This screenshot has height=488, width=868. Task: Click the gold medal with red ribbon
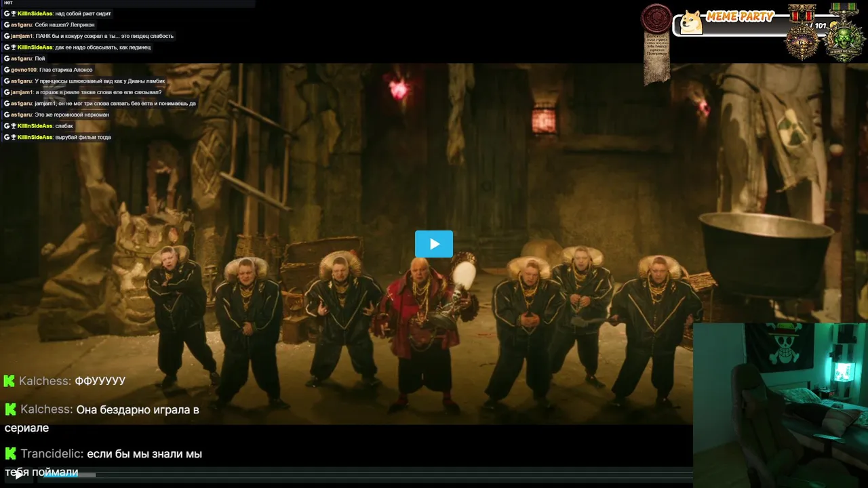(802, 33)
